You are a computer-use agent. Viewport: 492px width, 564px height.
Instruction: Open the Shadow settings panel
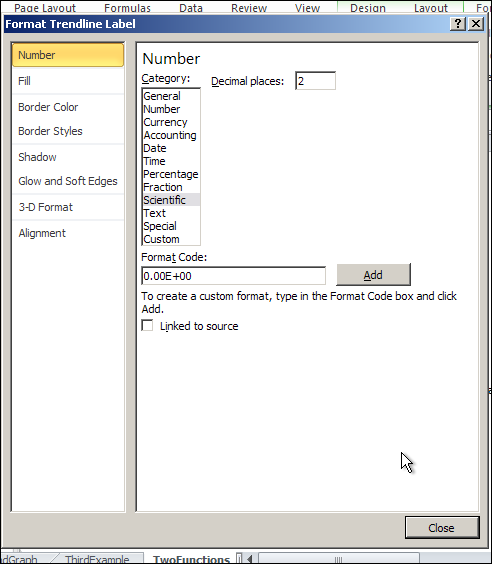[68, 157]
